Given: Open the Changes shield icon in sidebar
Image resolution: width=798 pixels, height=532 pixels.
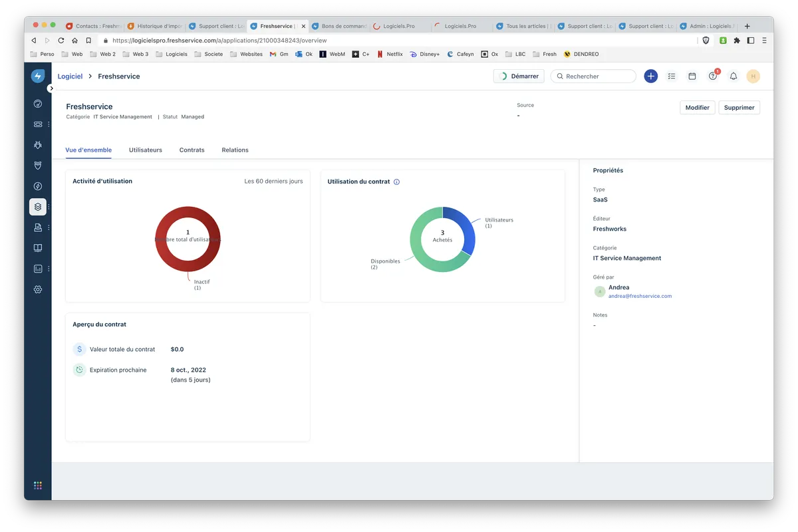Looking at the screenshot, I should 38,166.
